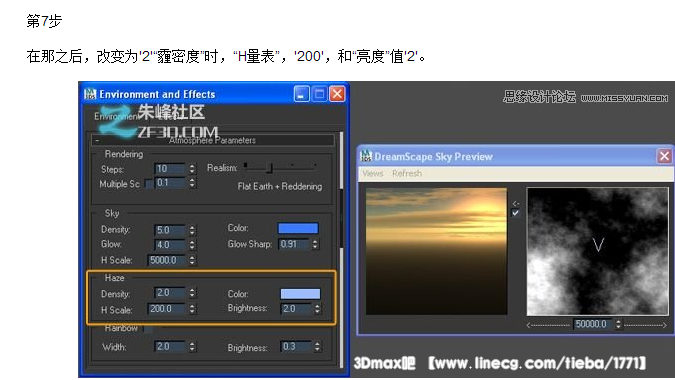Click the Multiple Sc value field
Screen dimensions: 675x380
[170, 183]
